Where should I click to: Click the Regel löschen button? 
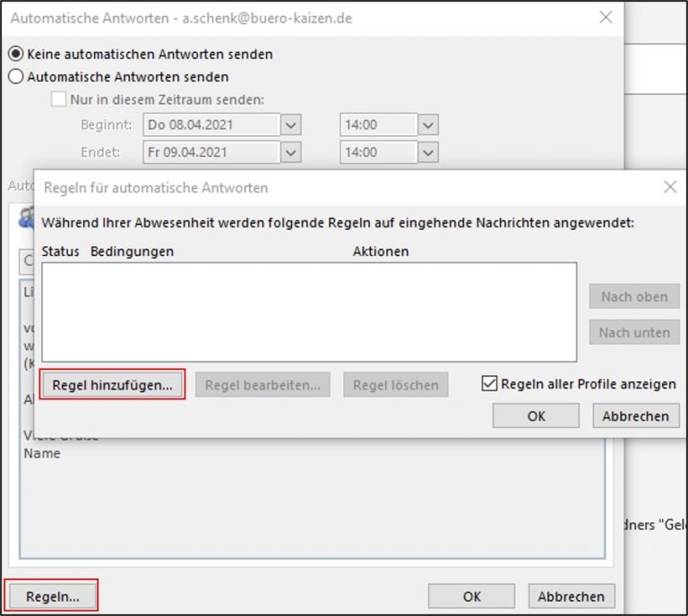395,385
